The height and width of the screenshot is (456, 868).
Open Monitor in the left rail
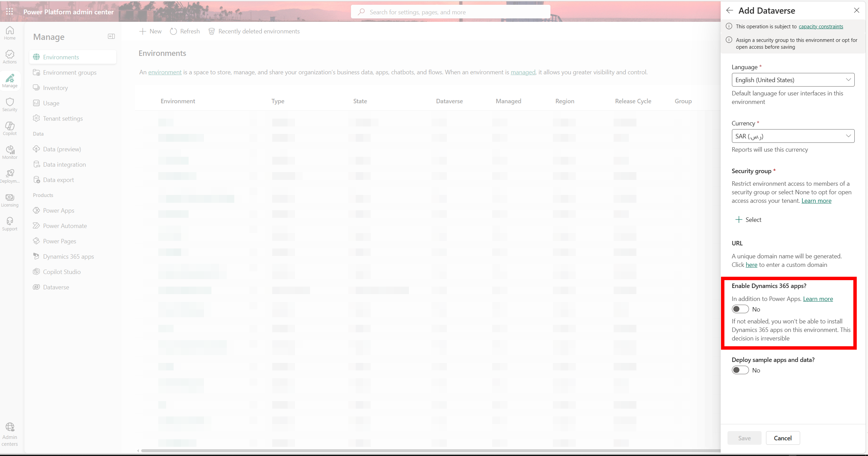10,152
